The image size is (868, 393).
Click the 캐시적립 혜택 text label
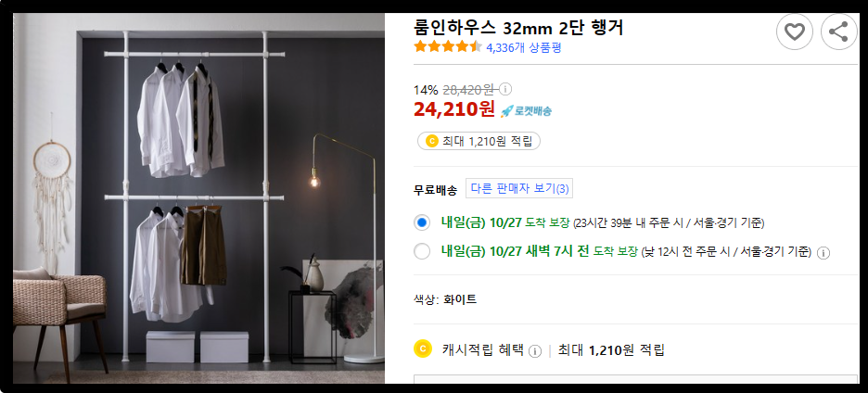tap(483, 349)
